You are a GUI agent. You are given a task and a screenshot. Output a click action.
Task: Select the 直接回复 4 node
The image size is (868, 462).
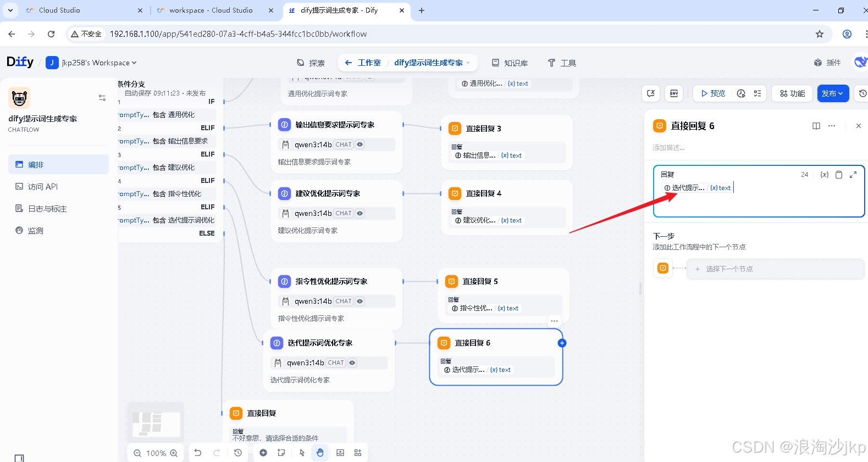point(507,207)
